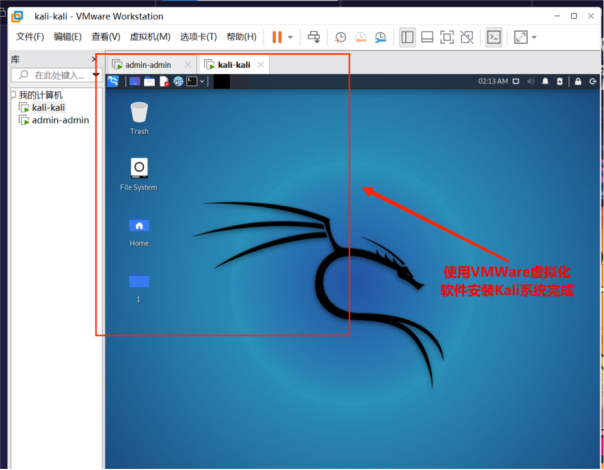Open the power options dropdown beside pause

pyautogui.click(x=290, y=37)
